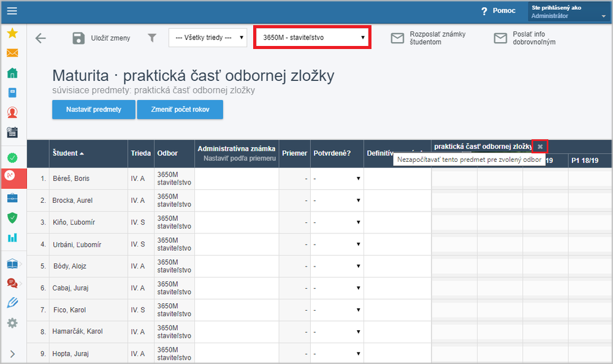Screen dimensions: 613x364
Task: Click the green checkmark sidebar icon
Action: [12, 157]
